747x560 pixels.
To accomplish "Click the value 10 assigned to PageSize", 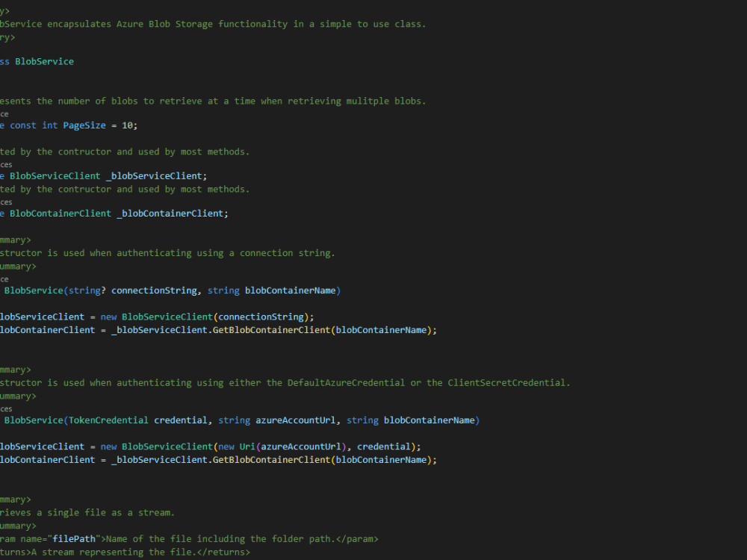I will 127,125.
